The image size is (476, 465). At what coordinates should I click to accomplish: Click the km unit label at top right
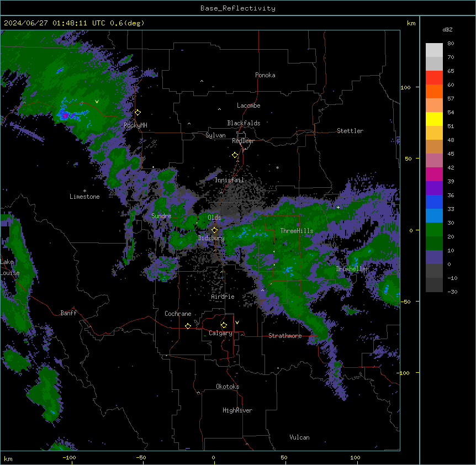411,23
